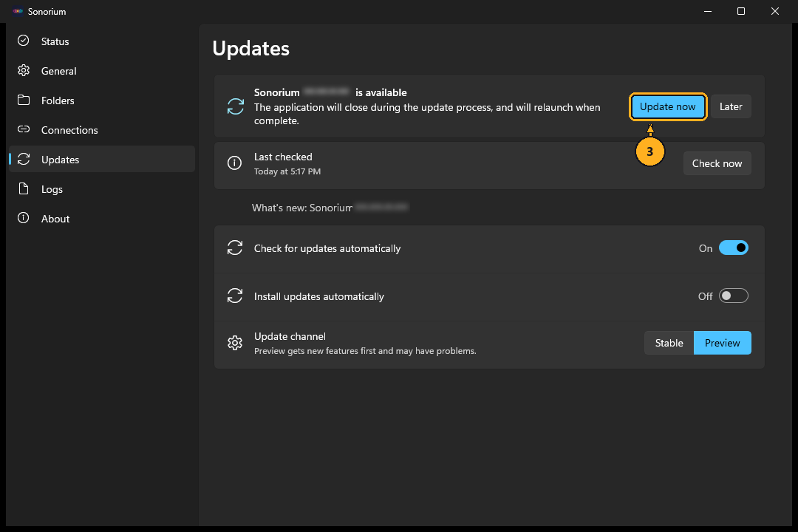The width and height of the screenshot is (798, 532).
Task: Click the Logs document icon in sidebar
Action: (x=24, y=188)
